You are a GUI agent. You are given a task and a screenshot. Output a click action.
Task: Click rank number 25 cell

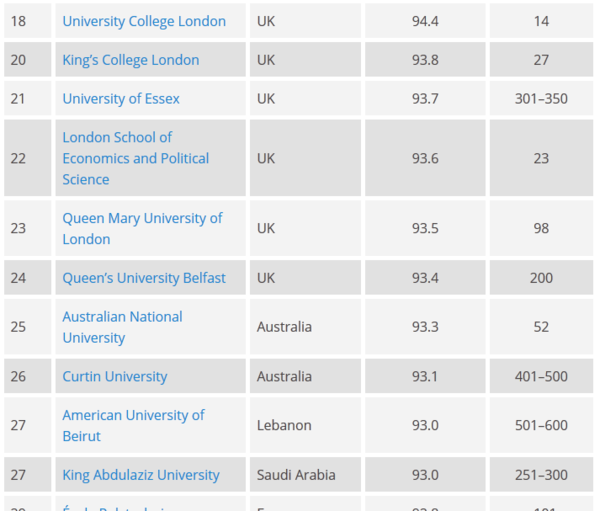coord(18,327)
